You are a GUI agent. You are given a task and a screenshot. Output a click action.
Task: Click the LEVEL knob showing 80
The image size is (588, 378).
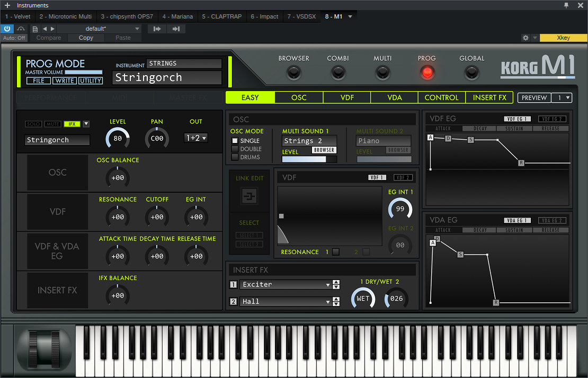tap(118, 138)
